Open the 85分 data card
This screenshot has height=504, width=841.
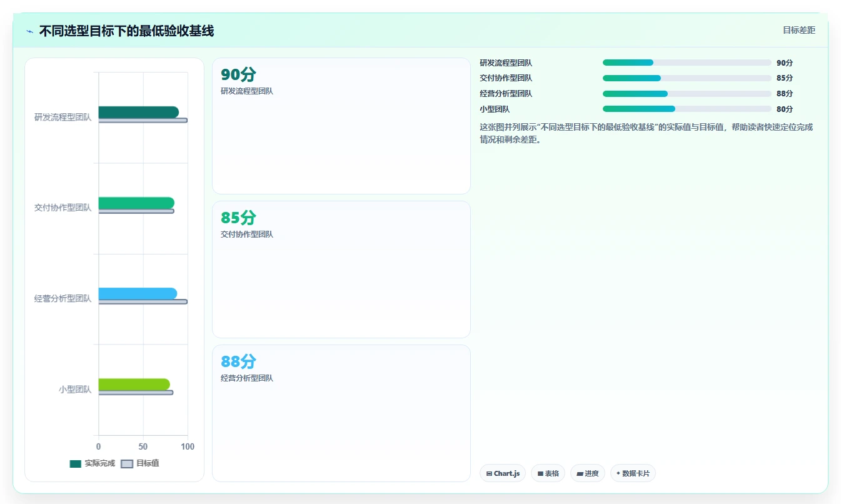pos(341,270)
